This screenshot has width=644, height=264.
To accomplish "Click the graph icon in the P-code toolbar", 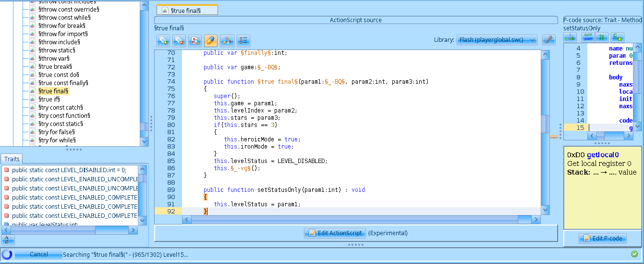I will click(x=571, y=38).
